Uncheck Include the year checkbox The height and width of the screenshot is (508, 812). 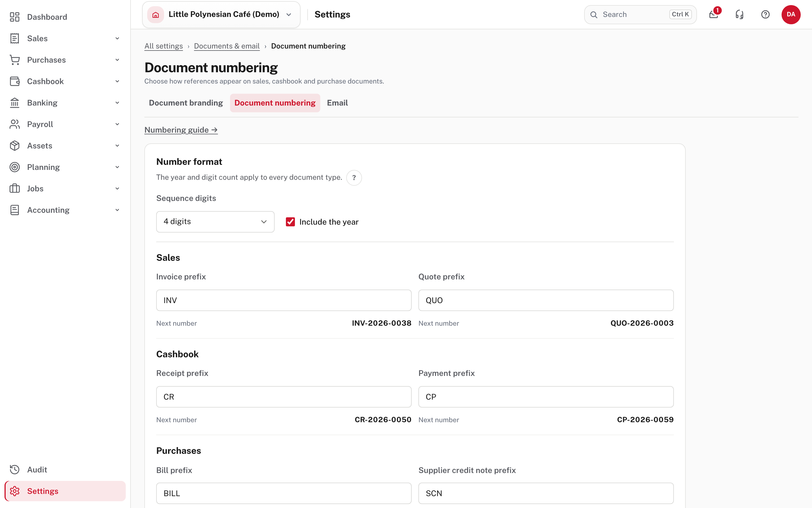pyautogui.click(x=290, y=222)
